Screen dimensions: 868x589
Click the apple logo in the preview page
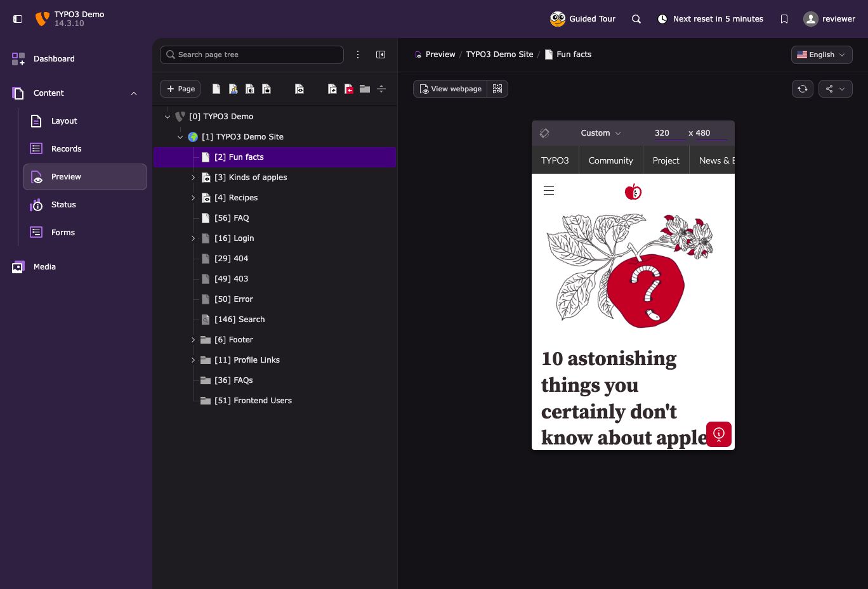pos(633,191)
